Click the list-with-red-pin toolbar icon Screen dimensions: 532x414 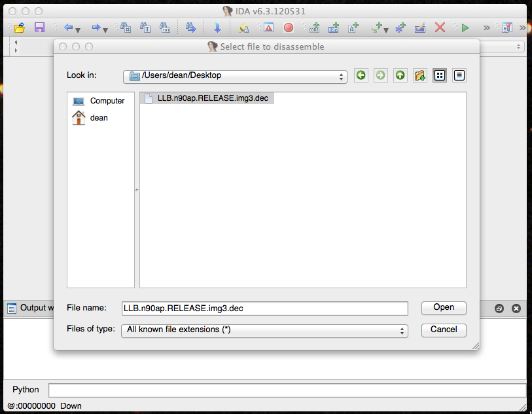click(507, 28)
